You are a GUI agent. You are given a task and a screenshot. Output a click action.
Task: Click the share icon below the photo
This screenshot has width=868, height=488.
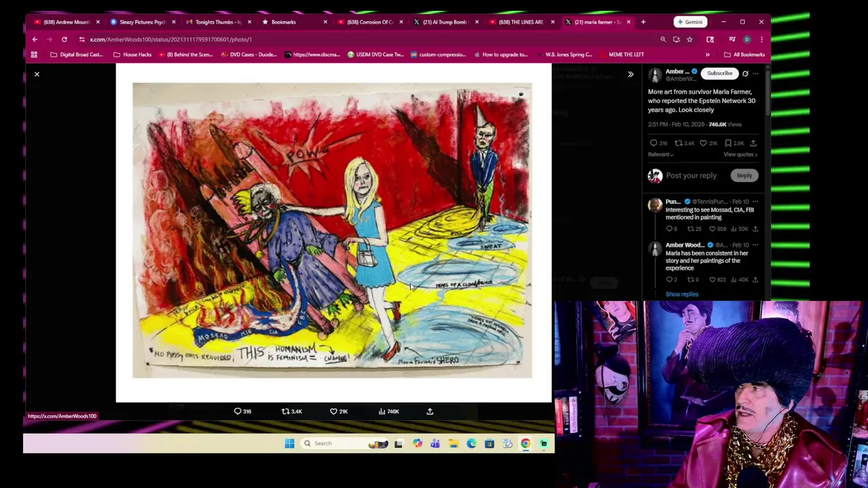[x=430, y=411]
